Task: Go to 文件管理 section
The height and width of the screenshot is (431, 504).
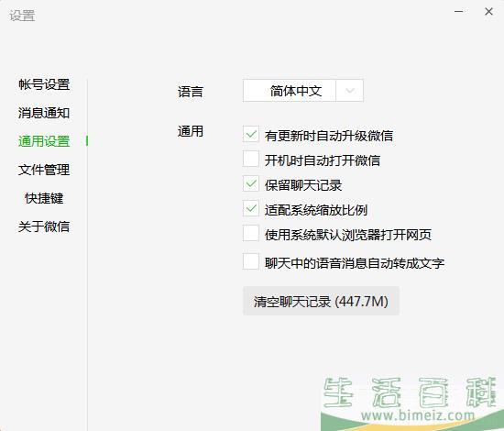Action: pyautogui.click(x=44, y=170)
